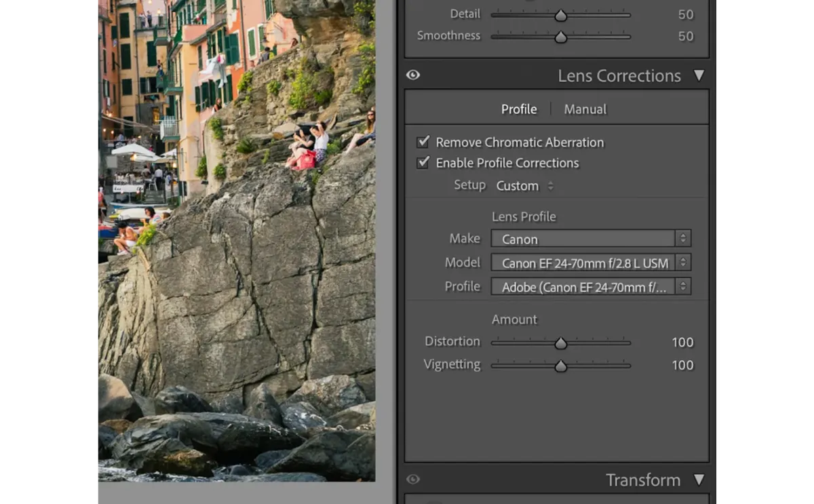
Task: Click the Make dropdown stepper arrows
Action: click(684, 238)
